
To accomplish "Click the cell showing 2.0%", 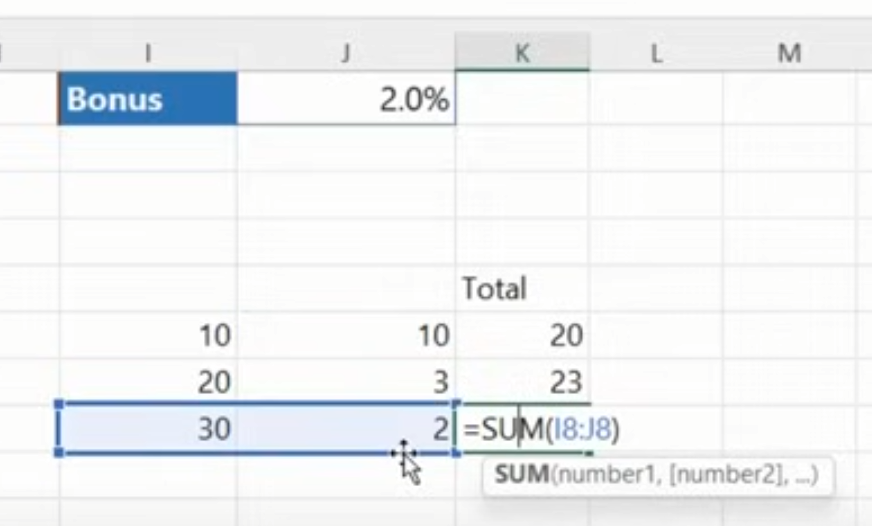I will (346, 100).
